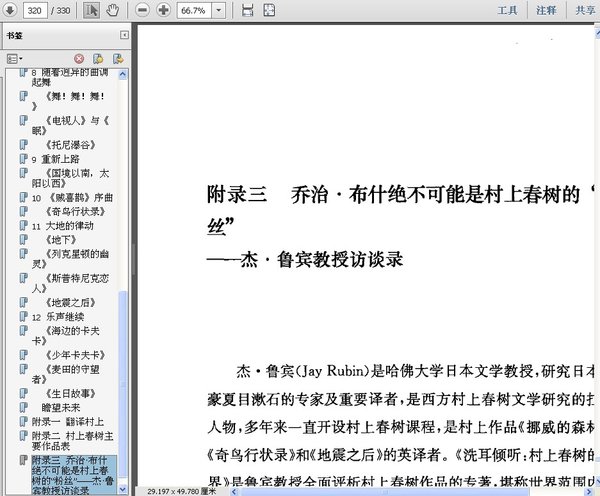Activate the hand pan tool
This screenshot has height=496, width=600.
[112, 10]
